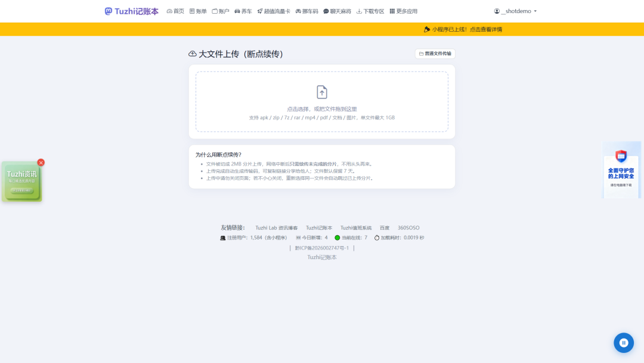Viewport: 644px width, 363px height.
Task: Open the 超值流量卡 data card page
Action: [x=274, y=11]
